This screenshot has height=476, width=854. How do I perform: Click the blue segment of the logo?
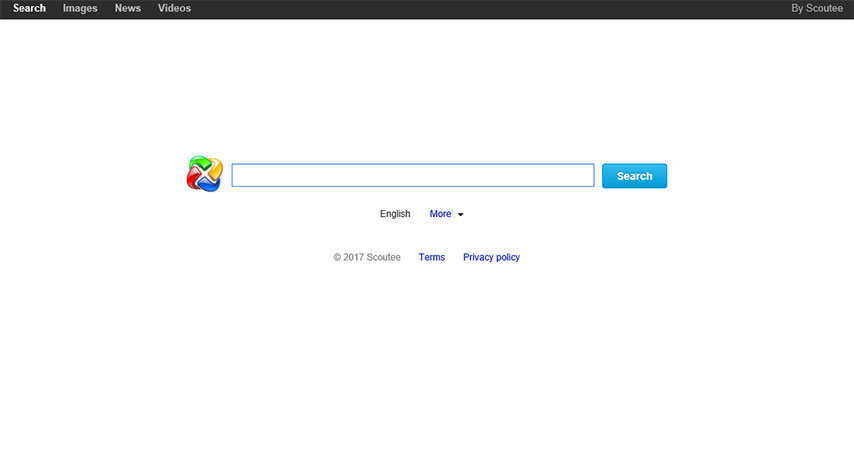(x=211, y=185)
